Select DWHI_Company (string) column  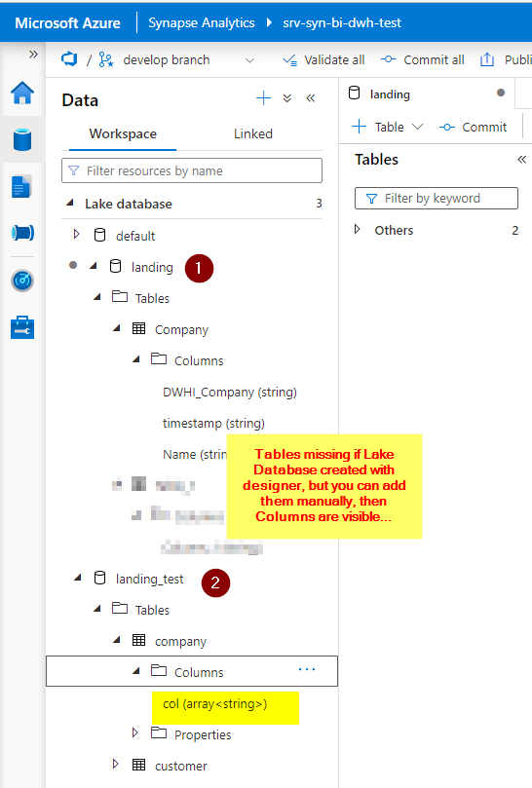[x=229, y=392]
